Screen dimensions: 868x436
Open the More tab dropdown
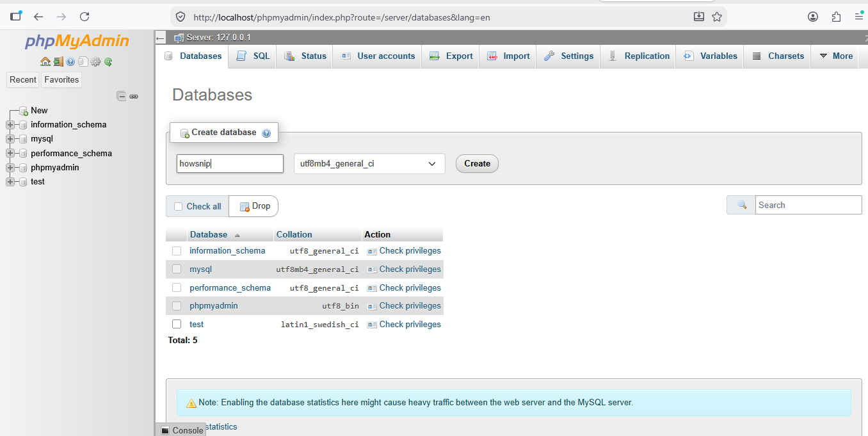[836, 56]
